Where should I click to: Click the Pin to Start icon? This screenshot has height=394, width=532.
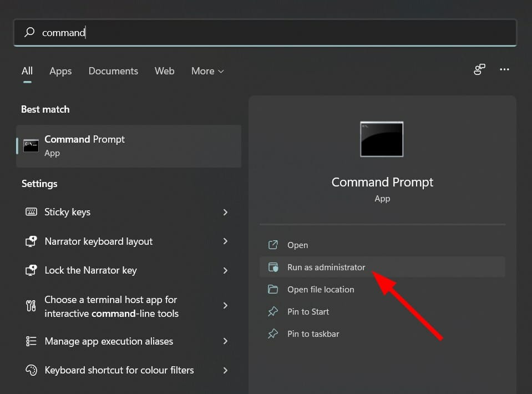(273, 311)
